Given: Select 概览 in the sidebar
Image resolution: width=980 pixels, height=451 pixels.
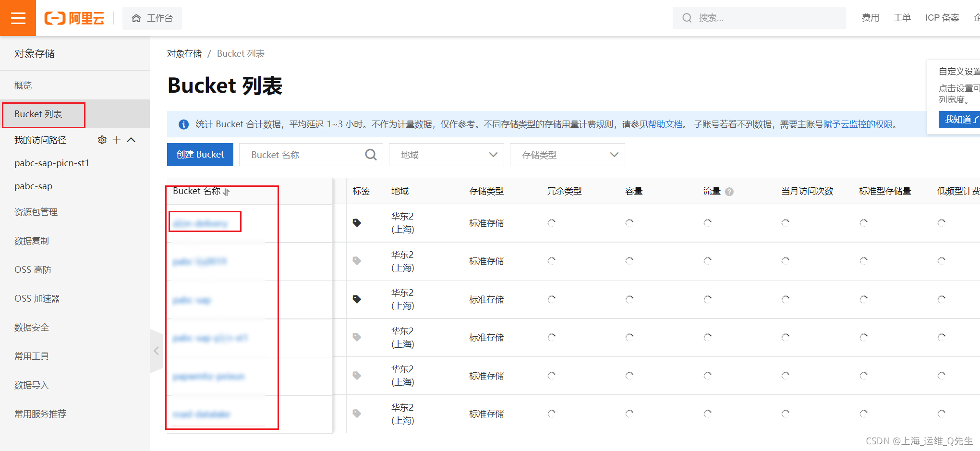Looking at the screenshot, I should point(23,85).
